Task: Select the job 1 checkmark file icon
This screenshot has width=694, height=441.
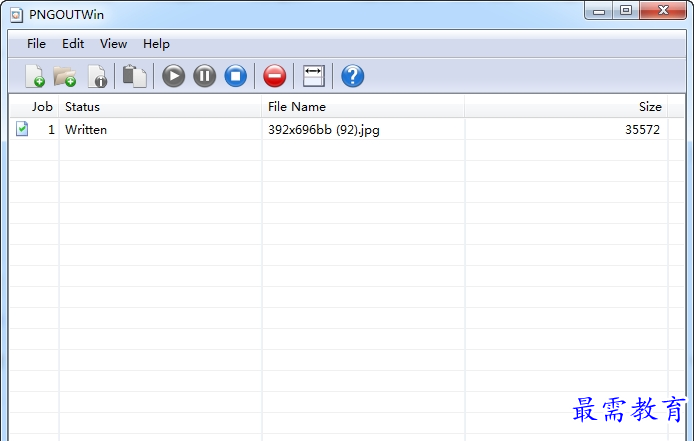Action: tap(22, 129)
